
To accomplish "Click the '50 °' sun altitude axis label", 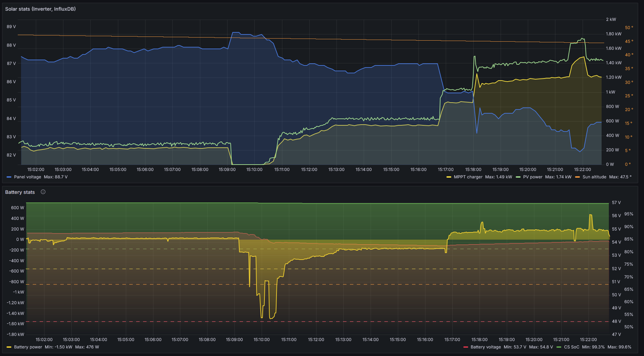I will point(629,28).
